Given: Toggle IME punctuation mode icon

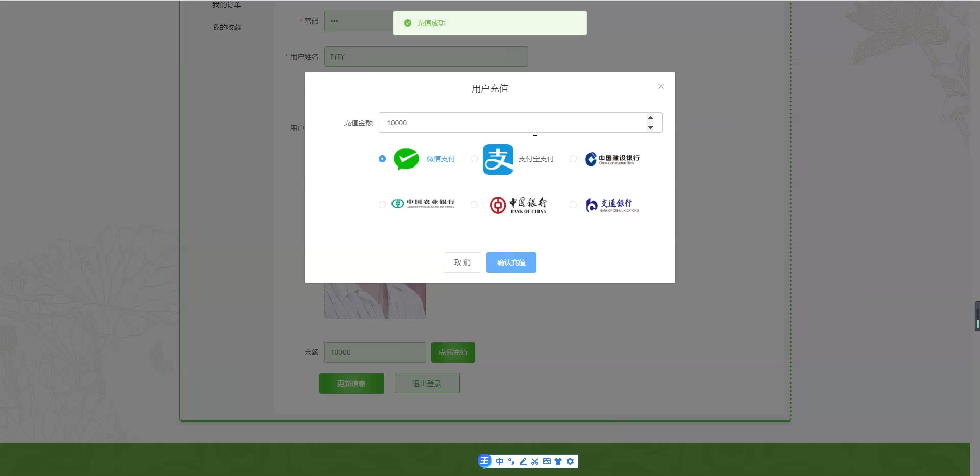Looking at the screenshot, I should (511, 461).
